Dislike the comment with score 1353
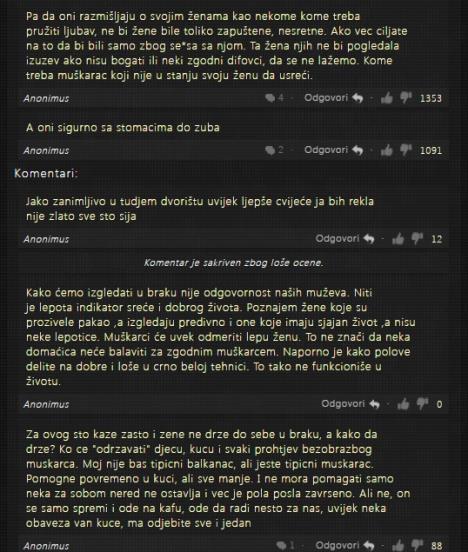This screenshot has height=552, width=468. pos(406,98)
